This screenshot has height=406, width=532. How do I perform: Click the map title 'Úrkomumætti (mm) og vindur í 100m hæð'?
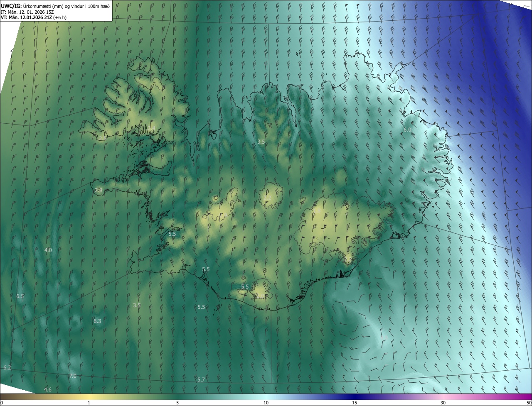(66, 6)
